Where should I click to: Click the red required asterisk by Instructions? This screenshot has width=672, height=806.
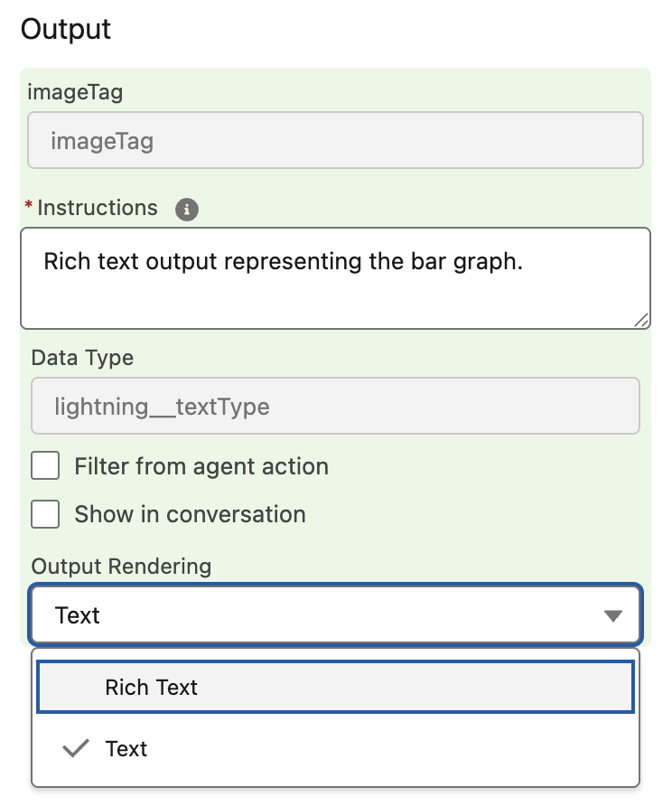tap(29, 207)
